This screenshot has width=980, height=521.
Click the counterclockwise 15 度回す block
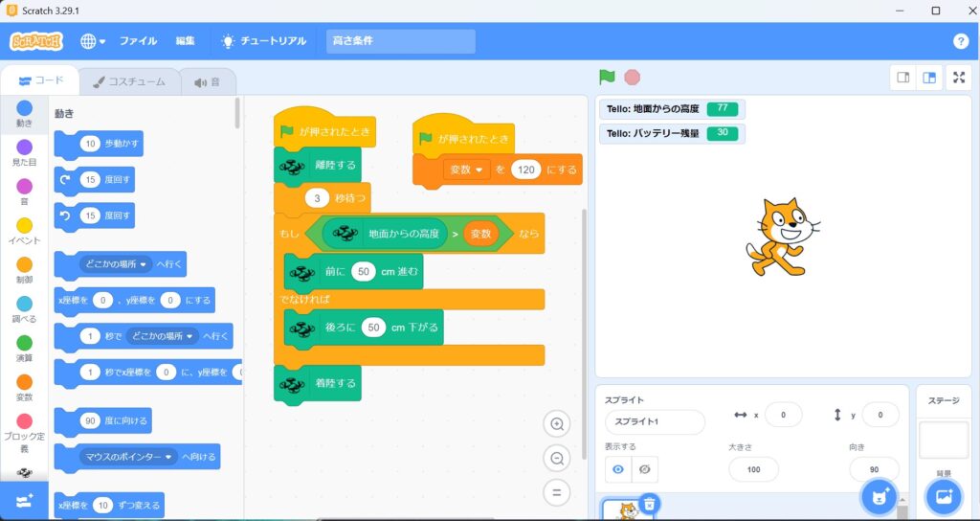(95, 215)
